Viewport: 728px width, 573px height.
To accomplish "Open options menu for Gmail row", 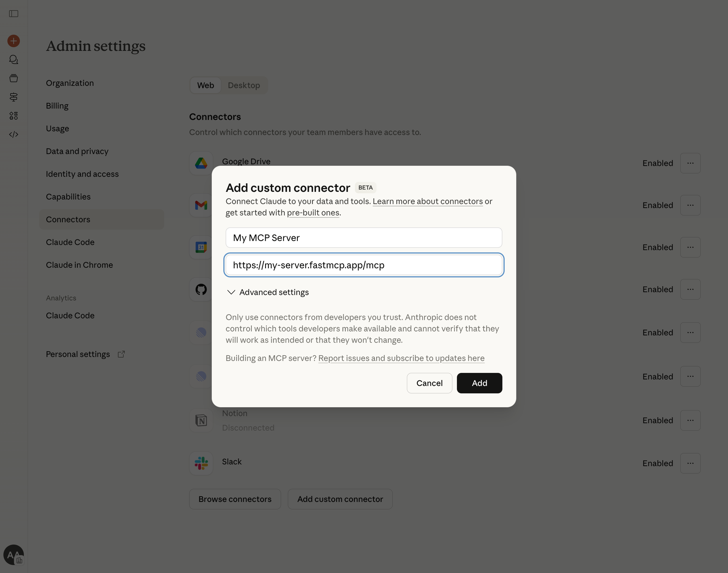I will pyautogui.click(x=690, y=205).
